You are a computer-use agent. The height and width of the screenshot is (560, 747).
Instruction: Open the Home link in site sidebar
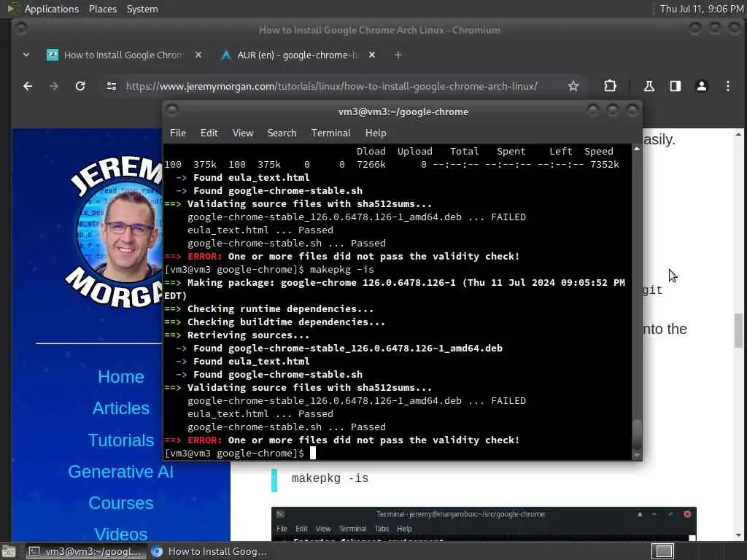pyautogui.click(x=121, y=377)
